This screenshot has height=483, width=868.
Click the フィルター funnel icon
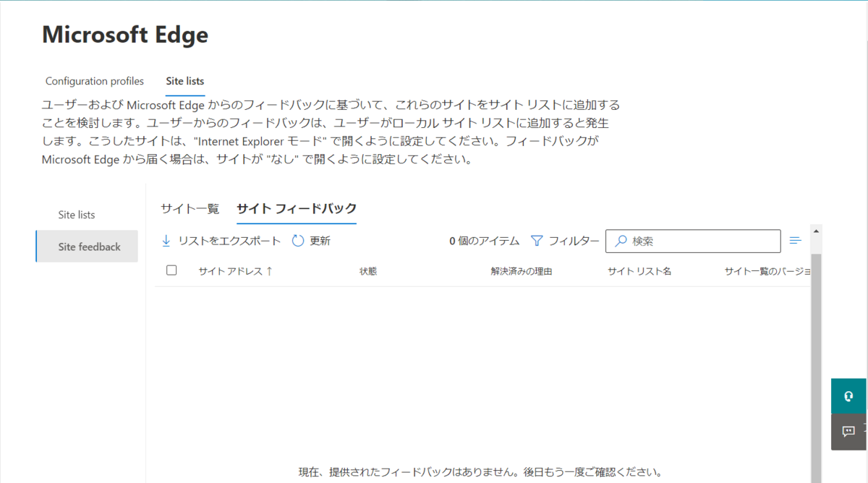coord(537,241)
